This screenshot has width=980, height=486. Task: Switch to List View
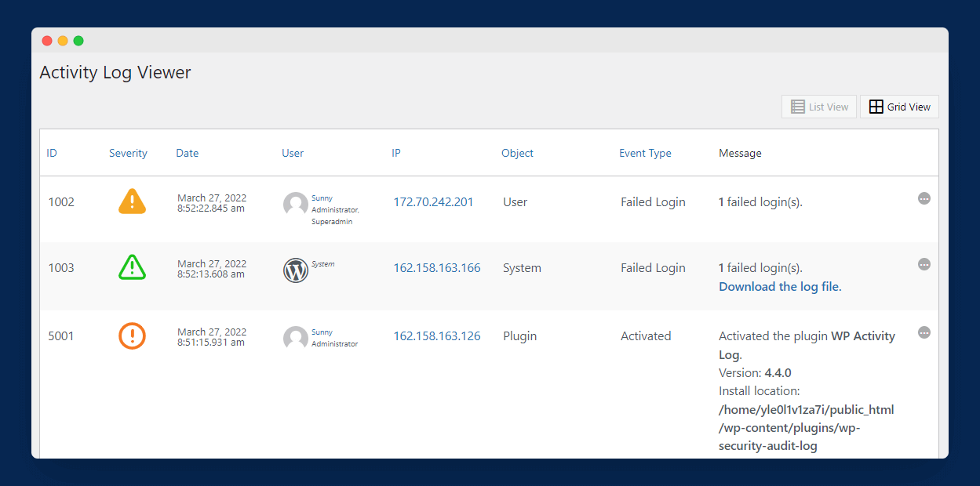(819, 107)
